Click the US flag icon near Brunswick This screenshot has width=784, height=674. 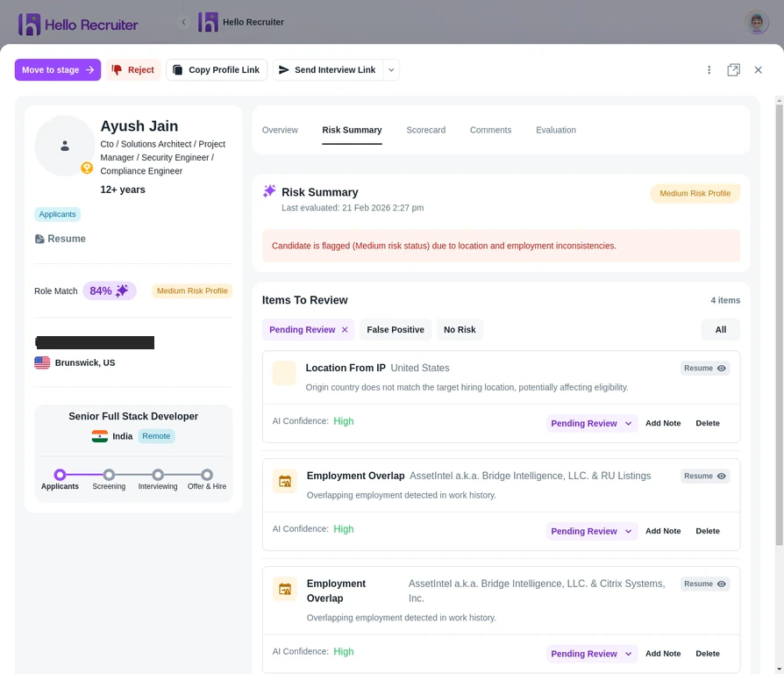pyautogui.click(x=42, y=362)
